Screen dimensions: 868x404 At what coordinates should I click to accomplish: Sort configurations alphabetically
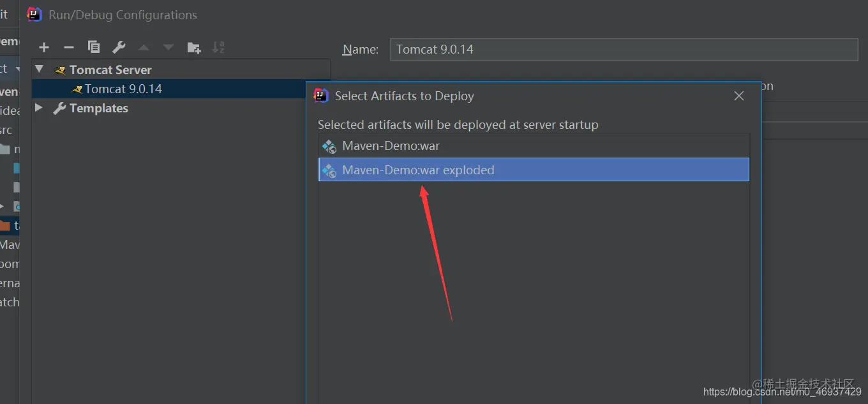218,47
